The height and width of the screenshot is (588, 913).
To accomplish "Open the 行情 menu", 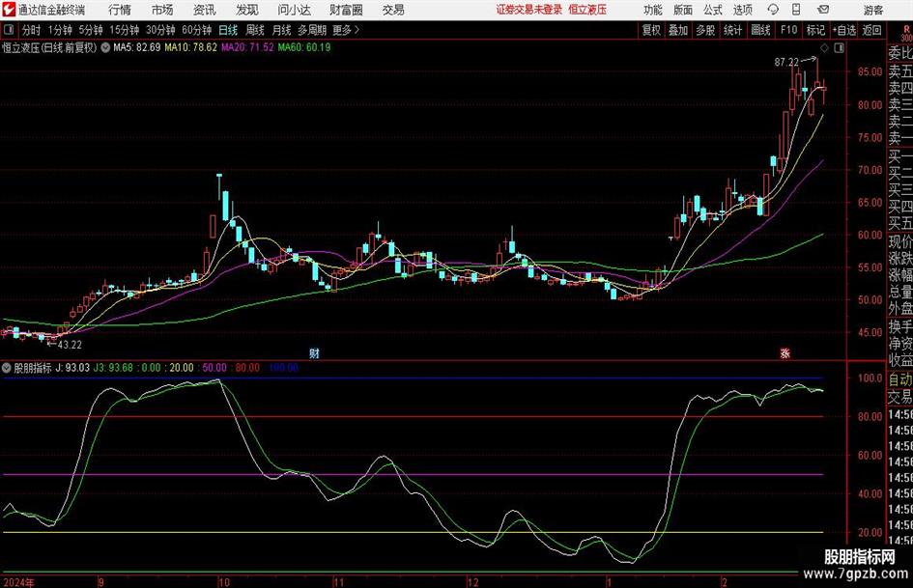I will pos(120,10).
